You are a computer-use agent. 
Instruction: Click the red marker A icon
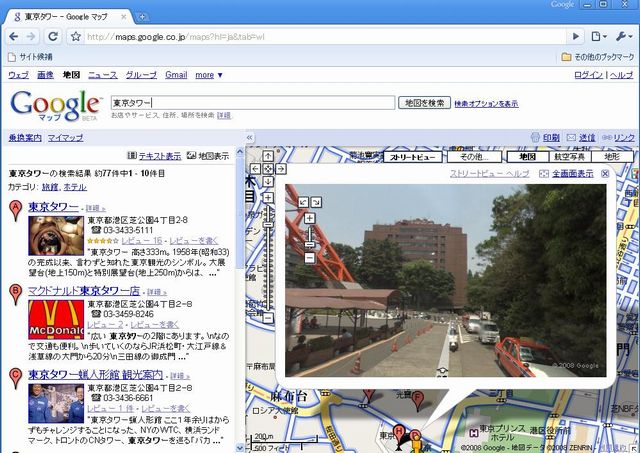(x=16, y=210)
